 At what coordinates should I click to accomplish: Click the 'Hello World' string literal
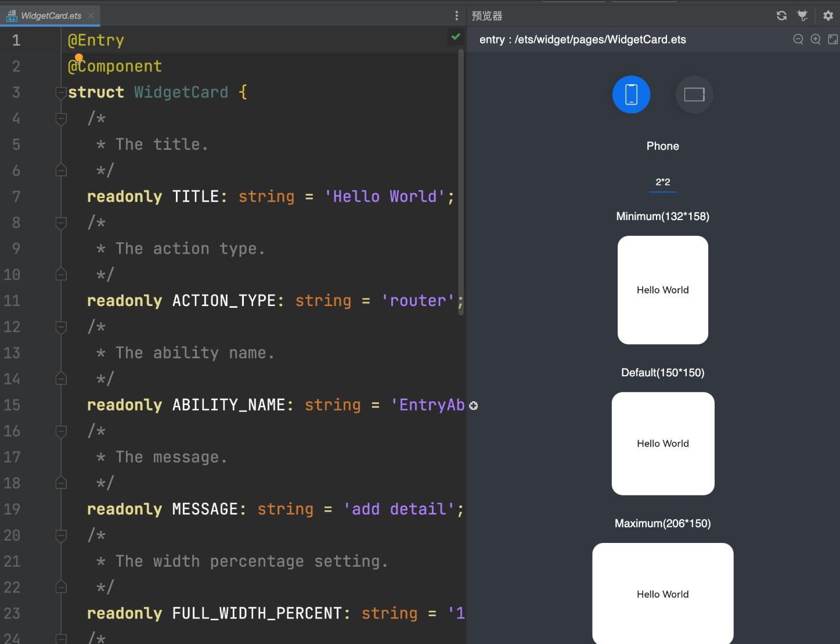(384, 196)
